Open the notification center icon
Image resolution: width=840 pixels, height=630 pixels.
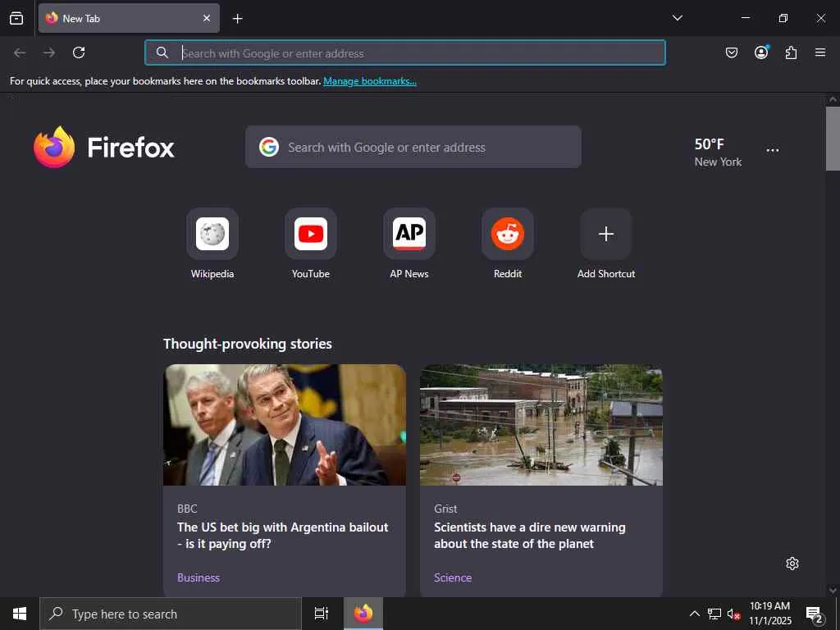815,614
